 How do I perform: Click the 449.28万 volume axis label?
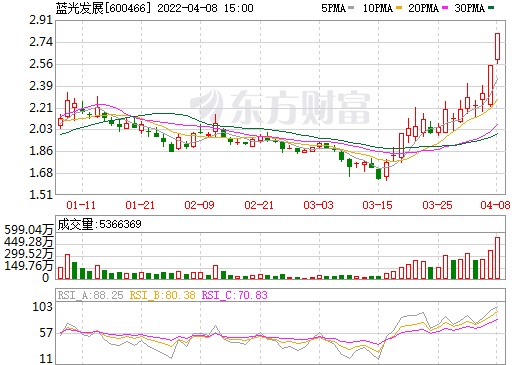28,242
